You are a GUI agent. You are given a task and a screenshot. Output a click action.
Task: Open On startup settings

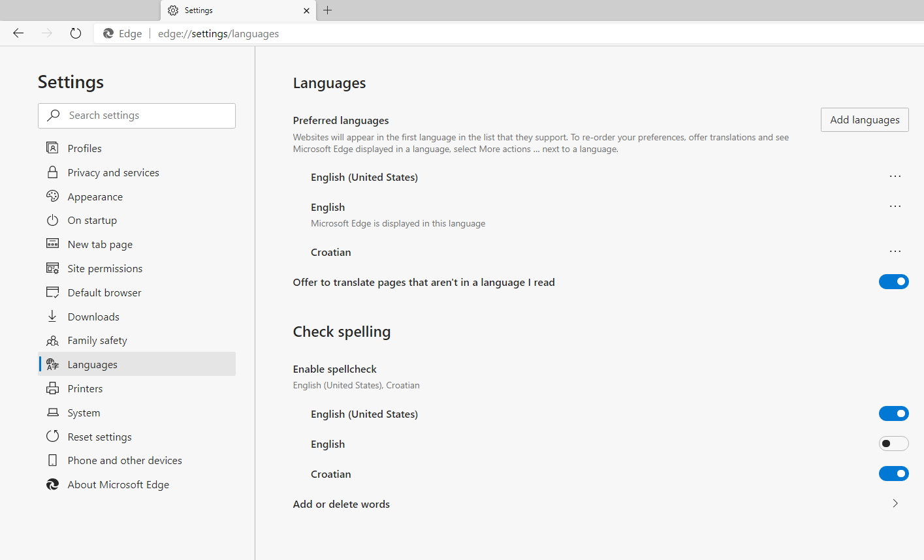[x=136, y=220]
